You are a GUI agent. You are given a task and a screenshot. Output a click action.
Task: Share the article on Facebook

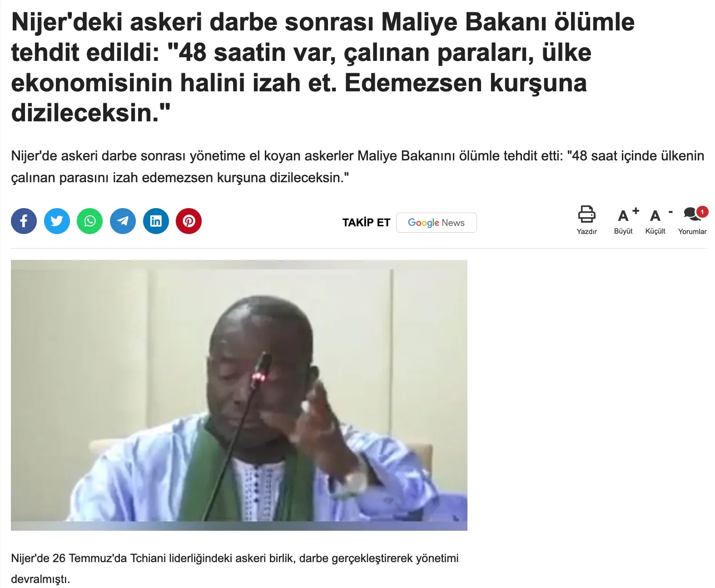[x=24, y=221]
